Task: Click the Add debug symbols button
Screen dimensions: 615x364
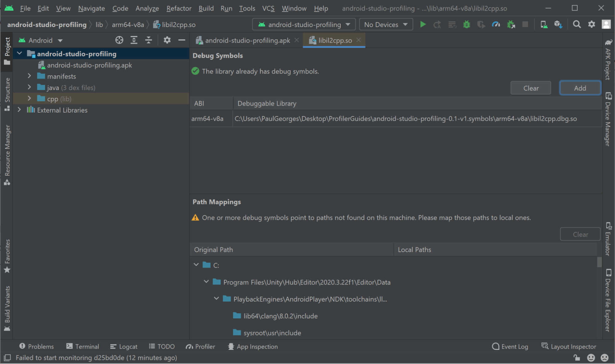Action: [580, 88]
